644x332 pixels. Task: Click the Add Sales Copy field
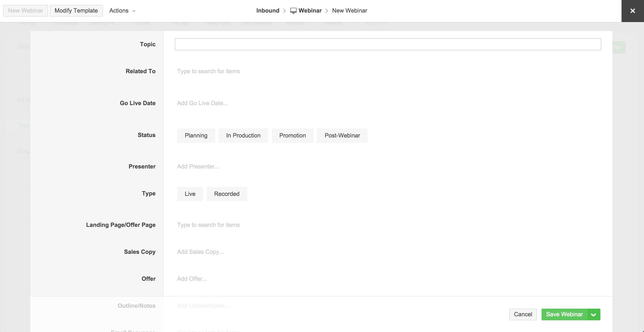pyautogui.click(x=200, y=252)
